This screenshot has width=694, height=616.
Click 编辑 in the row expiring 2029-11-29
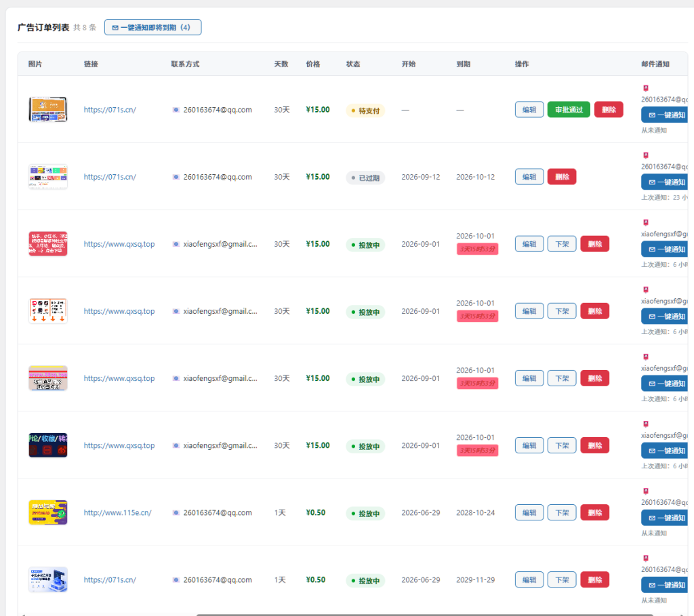(529, 579)
